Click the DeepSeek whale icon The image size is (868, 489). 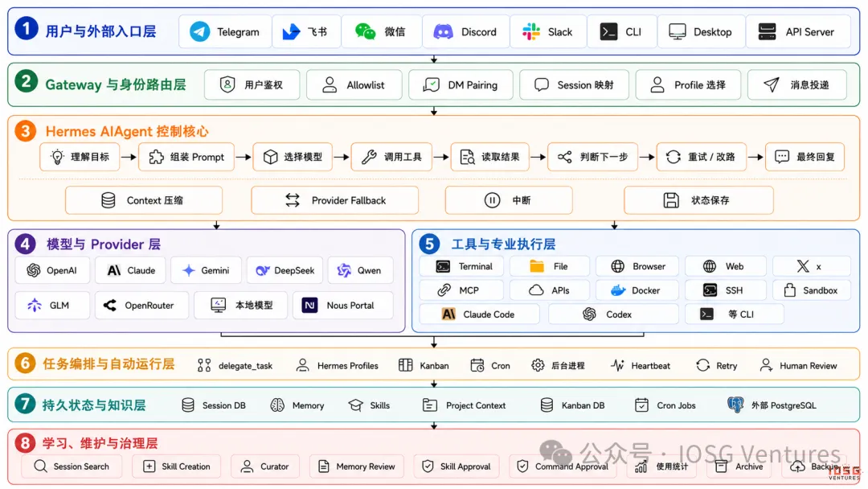point(262,270)
